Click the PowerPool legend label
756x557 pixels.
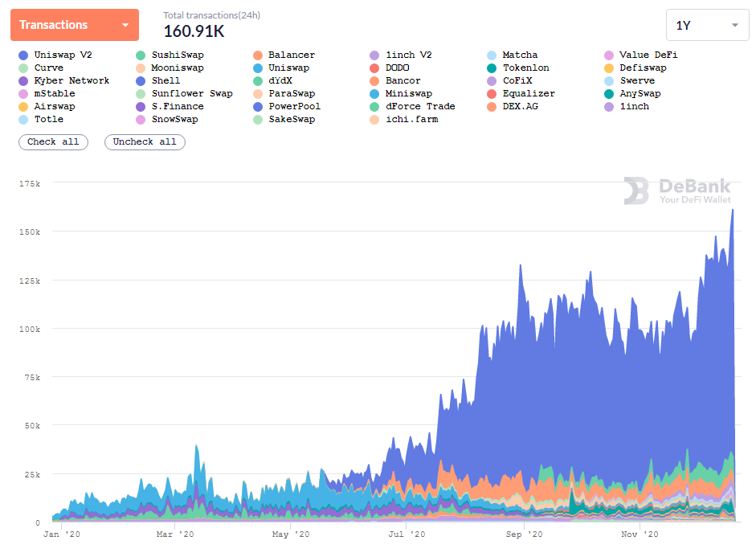click(x=295, y=107)
